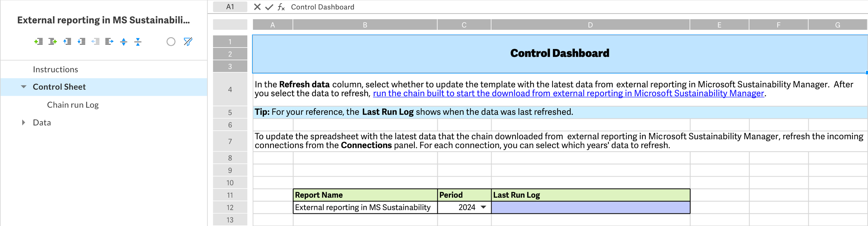Click the select-all corner box of the grid
The height and width of the screenshot is (226, 868).
coord(230,25)
